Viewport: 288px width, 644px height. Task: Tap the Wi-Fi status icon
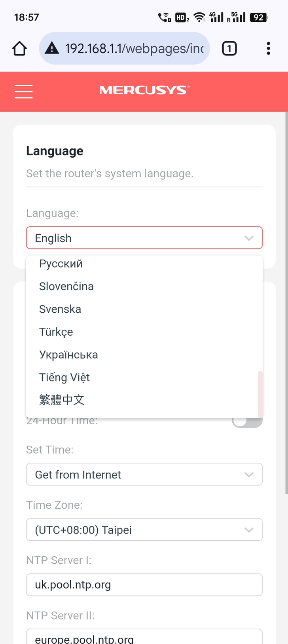tap(199, 17)
